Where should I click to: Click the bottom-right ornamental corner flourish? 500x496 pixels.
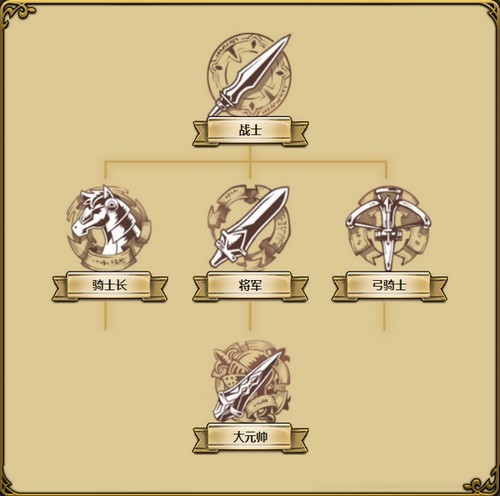tap(481, 482)
